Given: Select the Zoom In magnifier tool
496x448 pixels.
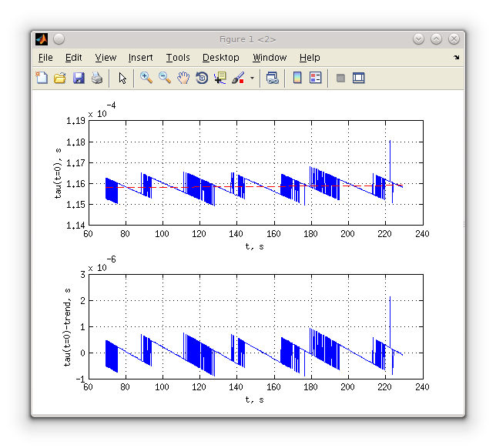Looking at the screenshot, I should coord(146,78).
